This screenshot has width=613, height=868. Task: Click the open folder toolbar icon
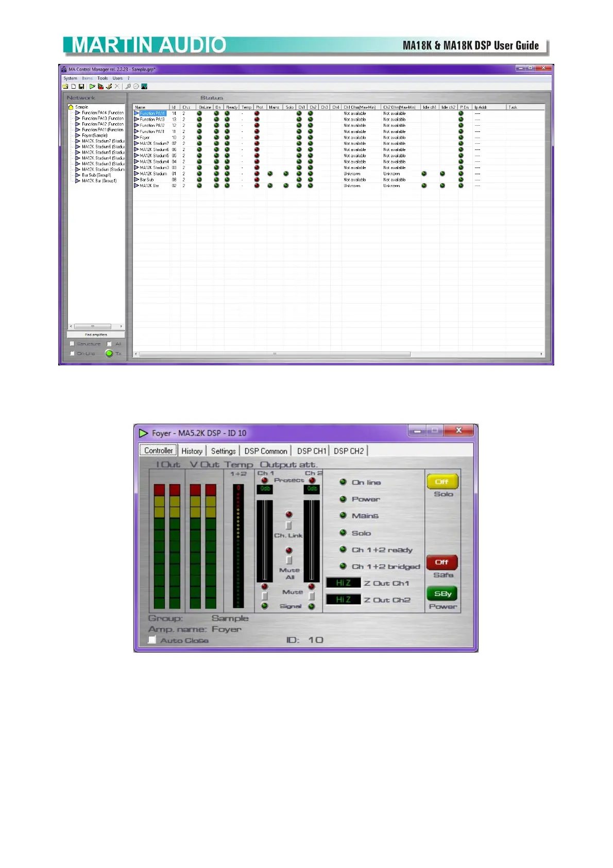65,87
